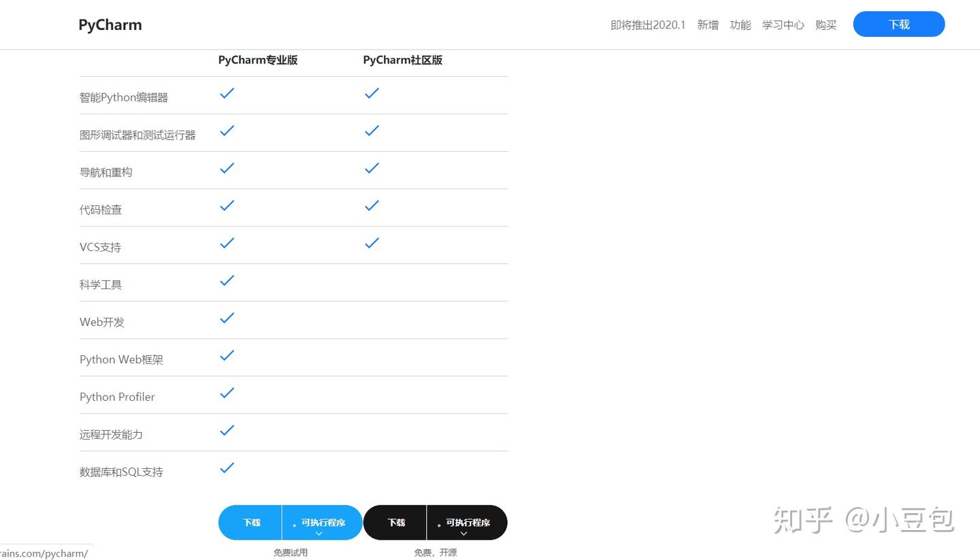
Task: Click the checkmark for Python Profiler
Action: tap(227, 393)
